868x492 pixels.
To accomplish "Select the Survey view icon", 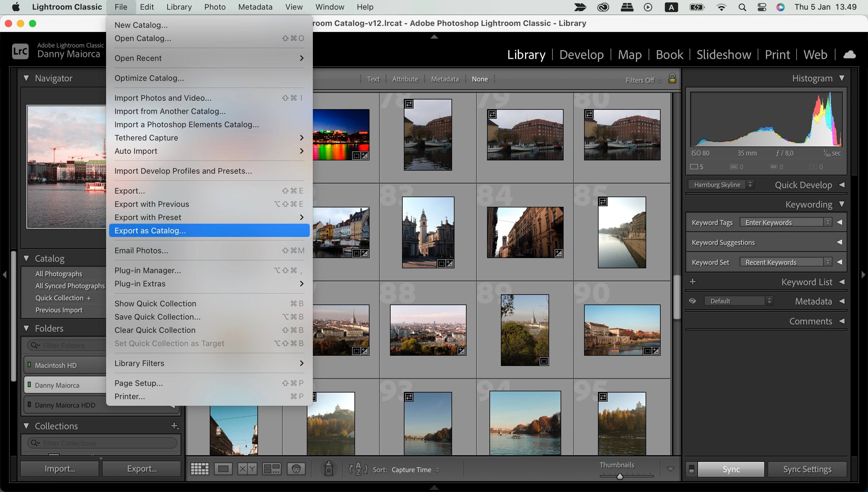I will [272, 468].
